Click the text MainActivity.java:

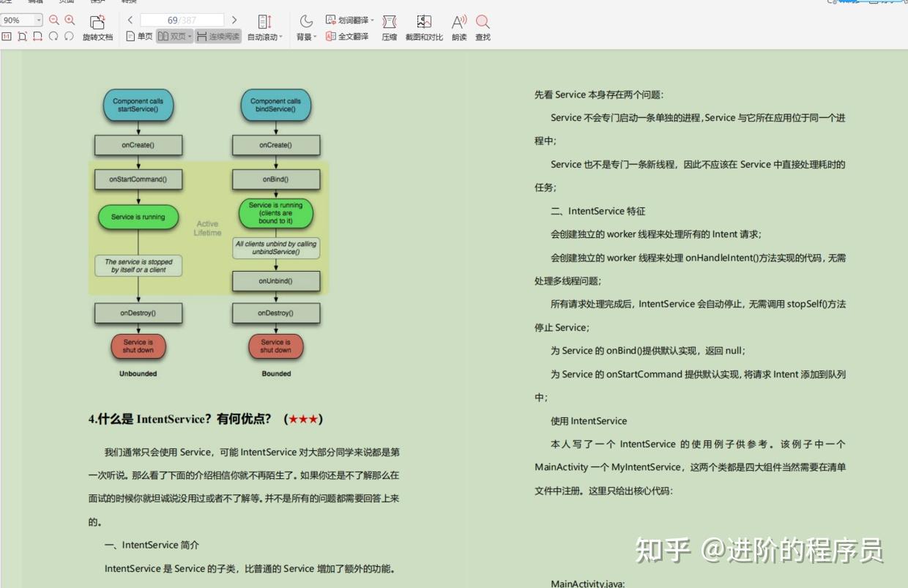pos(587,583)
